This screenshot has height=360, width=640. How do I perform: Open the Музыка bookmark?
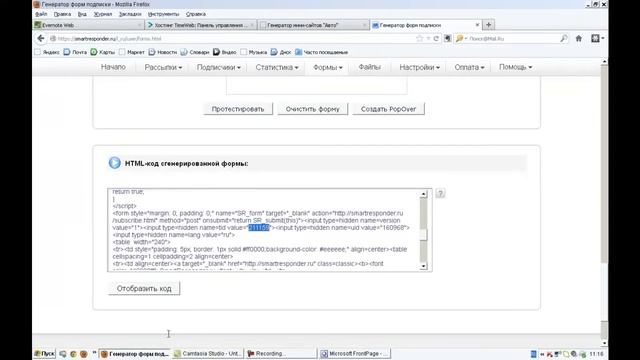click(x=253, y=52)
